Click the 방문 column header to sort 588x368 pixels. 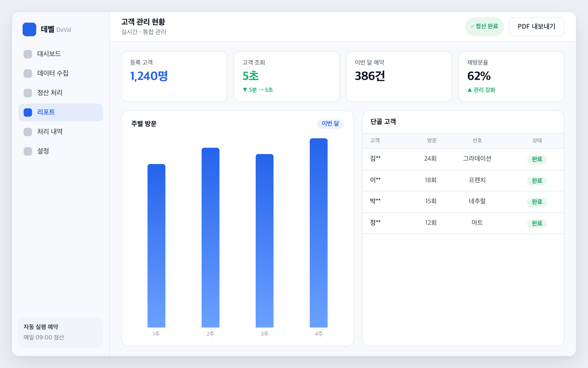(x=432, y=141)
